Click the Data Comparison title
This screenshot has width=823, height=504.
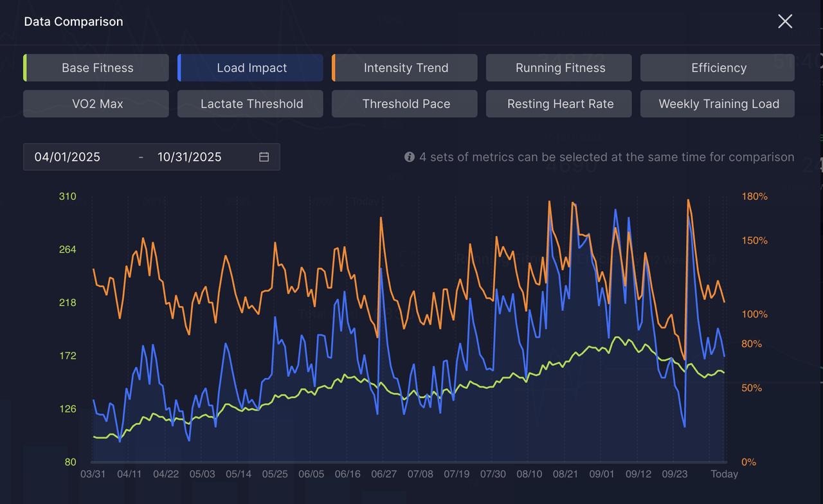(x=73, y=21)
